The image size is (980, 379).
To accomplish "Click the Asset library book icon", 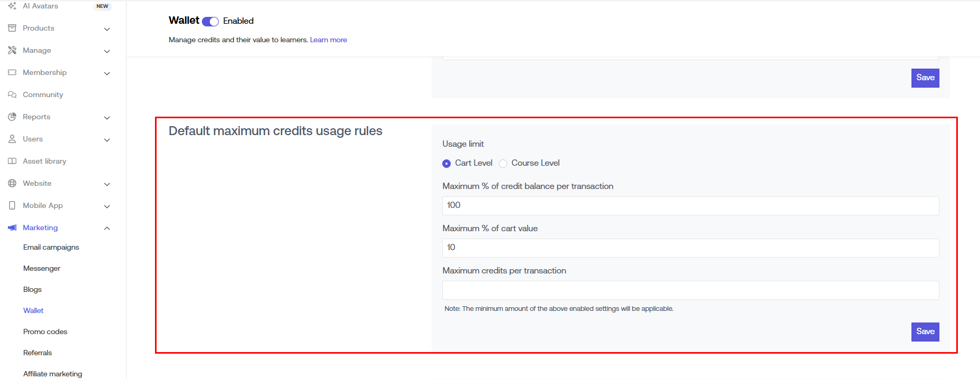I will click(12, 161).
